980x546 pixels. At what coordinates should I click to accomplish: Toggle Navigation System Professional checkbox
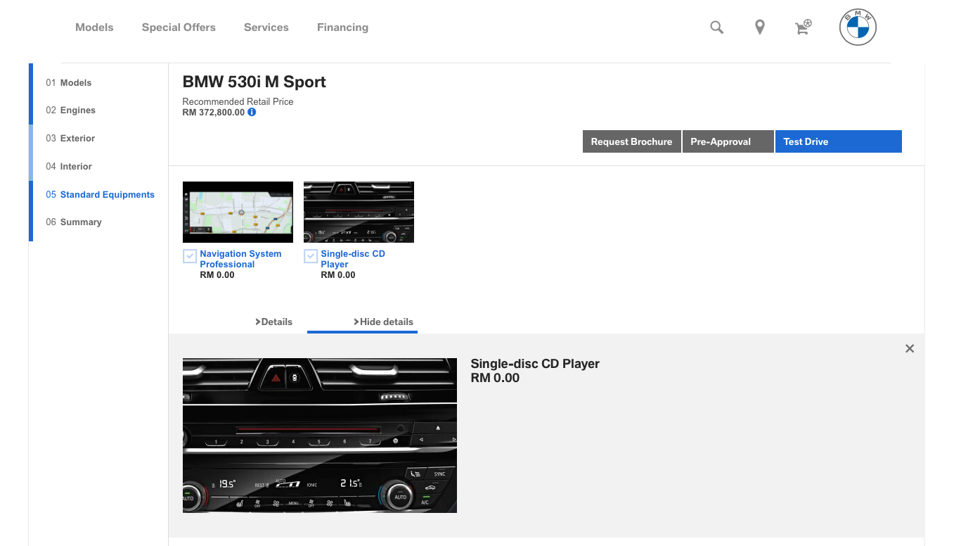coord(189,256)
